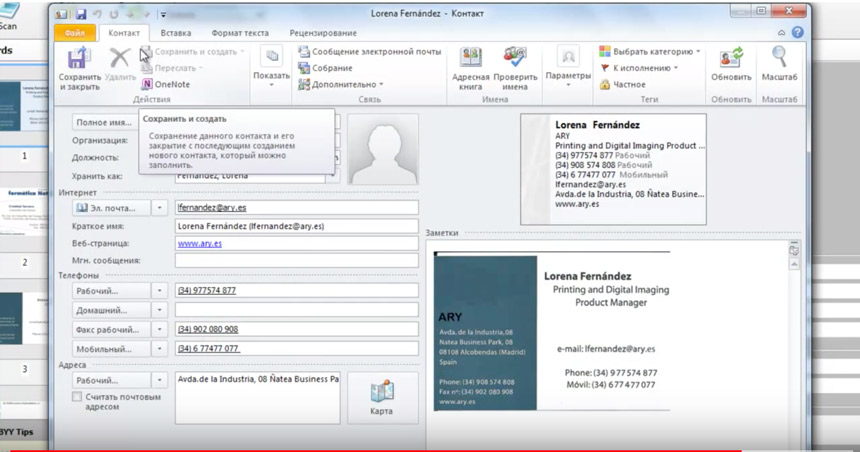860x452 pixels.
Task: Click the Полное имя button
Action: (x=105, y=122)
